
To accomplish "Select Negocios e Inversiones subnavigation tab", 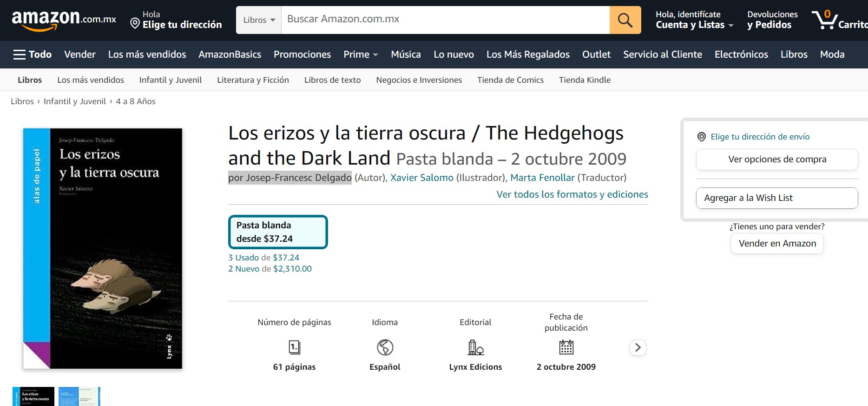I will point(419,80).
